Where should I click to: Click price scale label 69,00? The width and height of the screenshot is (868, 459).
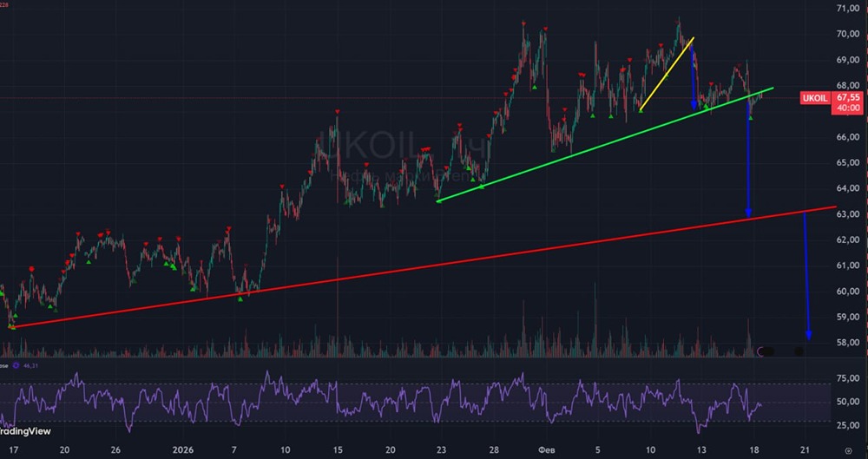pos(848,60)
